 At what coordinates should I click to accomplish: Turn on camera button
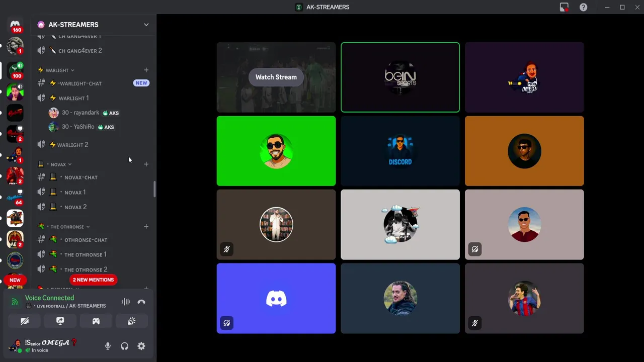[x=25, y=321]
